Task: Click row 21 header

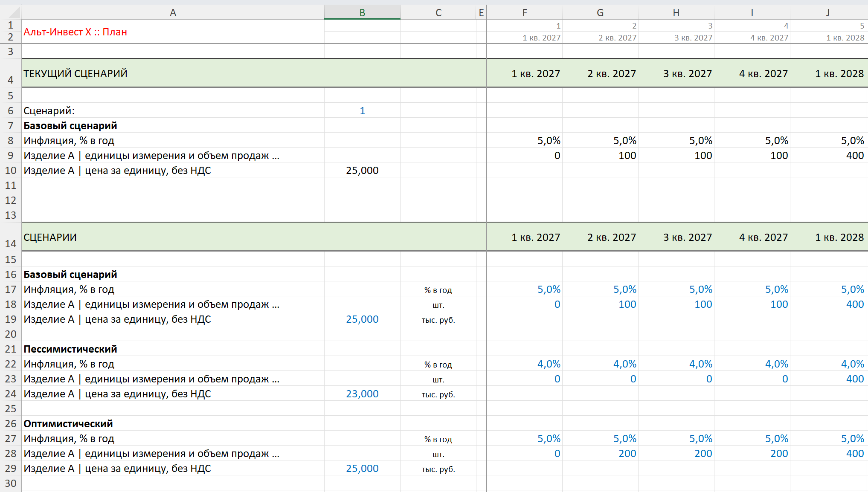Action: coord(11,349)
